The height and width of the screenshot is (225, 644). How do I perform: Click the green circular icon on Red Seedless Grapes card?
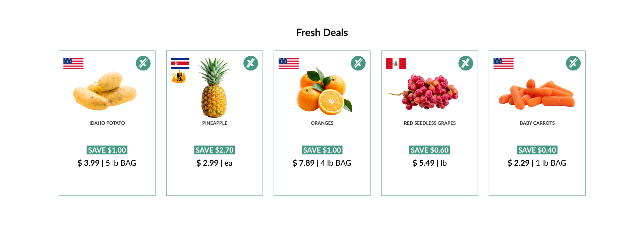pos(466,63)
